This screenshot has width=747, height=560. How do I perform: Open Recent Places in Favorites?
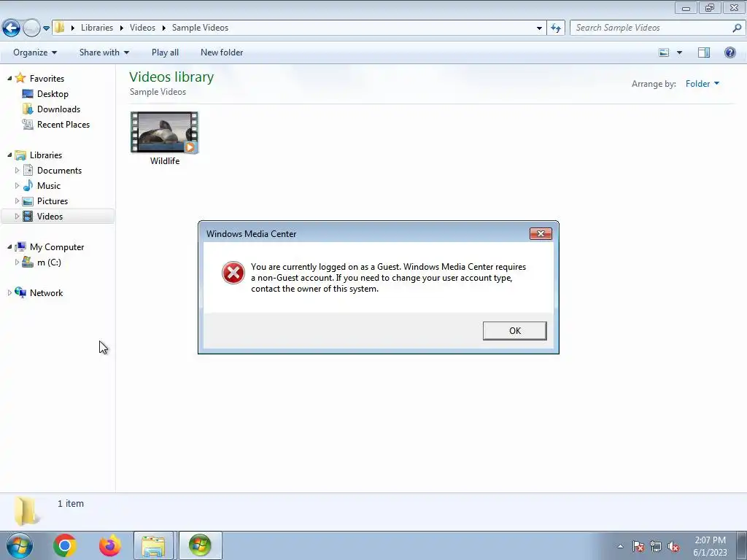[63, 124]
